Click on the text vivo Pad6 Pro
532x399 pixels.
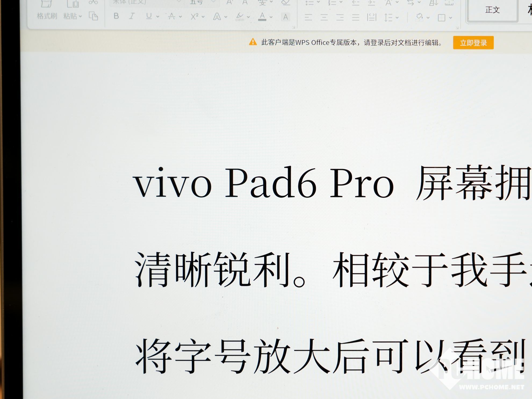click(x=263, y=183)
